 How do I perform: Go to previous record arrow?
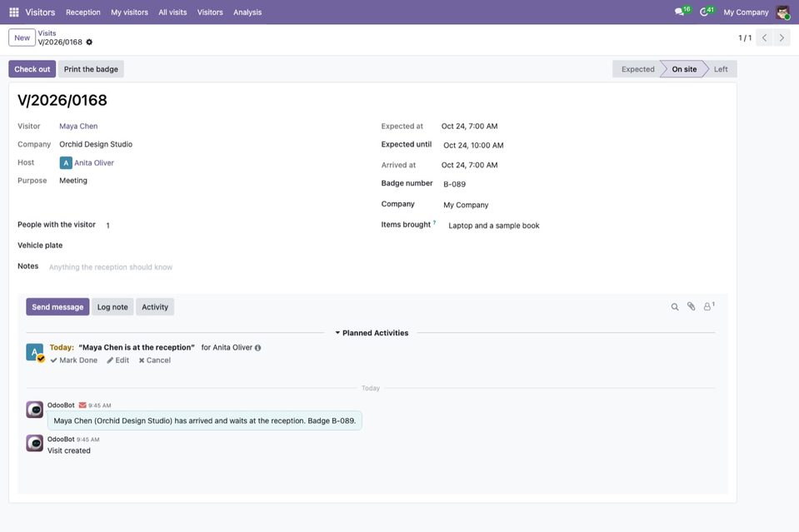coord(764,37)
